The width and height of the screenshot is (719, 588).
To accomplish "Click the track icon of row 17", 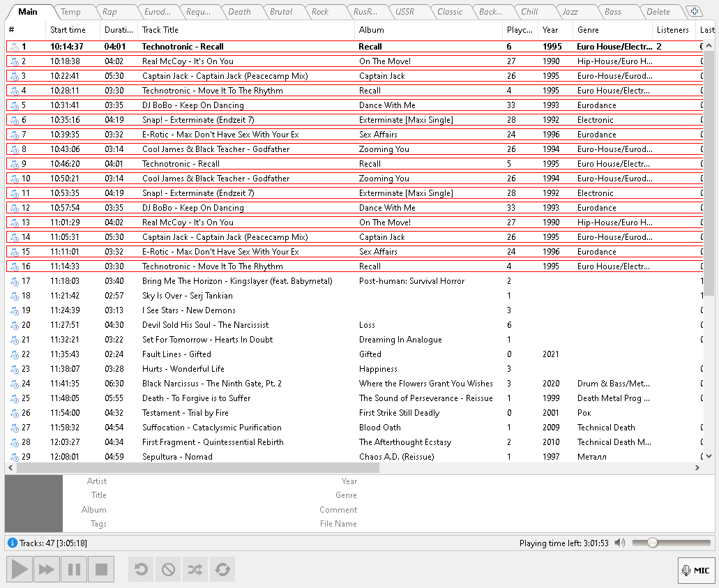I will click(15, 281).
